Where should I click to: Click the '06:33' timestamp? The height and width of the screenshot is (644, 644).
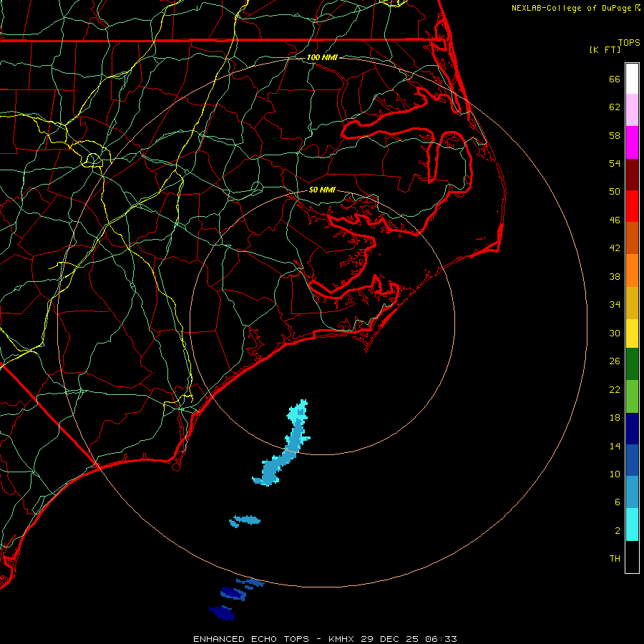[x=441, y=639]
